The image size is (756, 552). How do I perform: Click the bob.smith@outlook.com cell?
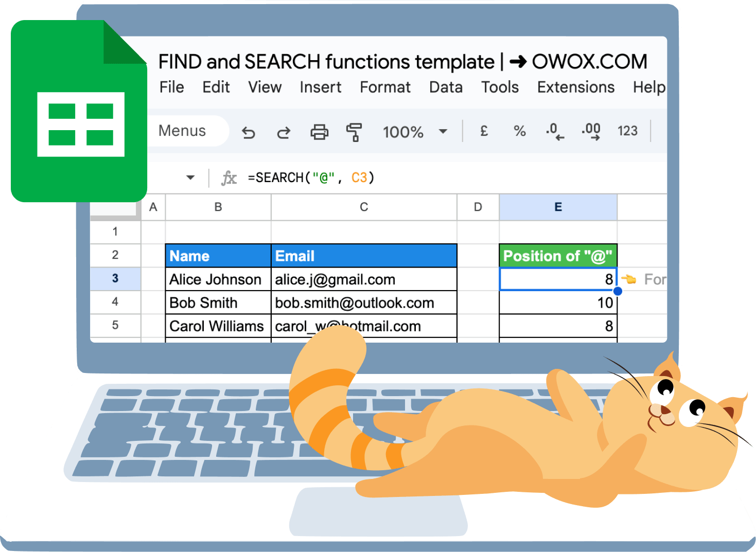(x=364, y=302)
